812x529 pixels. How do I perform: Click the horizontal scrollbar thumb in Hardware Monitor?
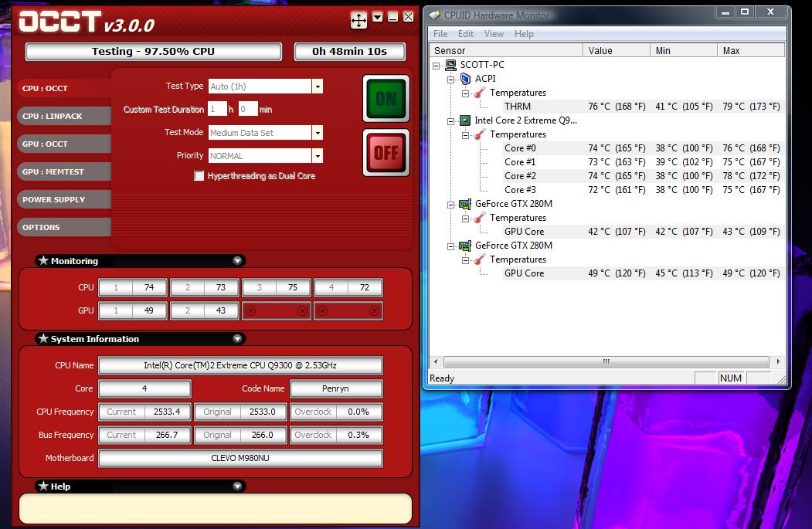(606, 361)
